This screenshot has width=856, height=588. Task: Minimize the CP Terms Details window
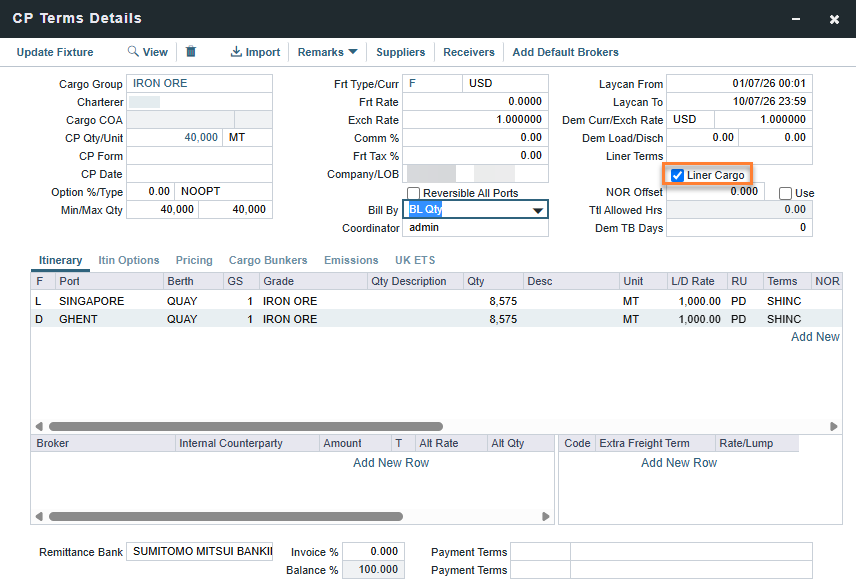pos(796,19)
